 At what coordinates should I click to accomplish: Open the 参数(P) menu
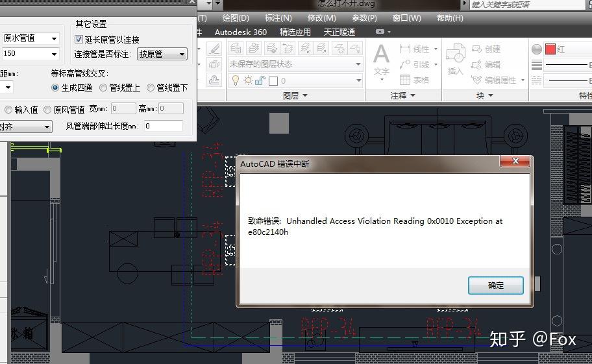coord(364,18)
